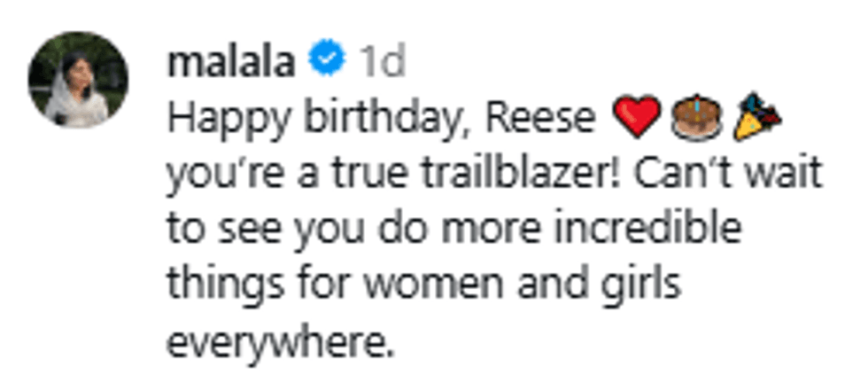Click the birthday cake emoji
The image size is (868, 391).
click(696, 120)
